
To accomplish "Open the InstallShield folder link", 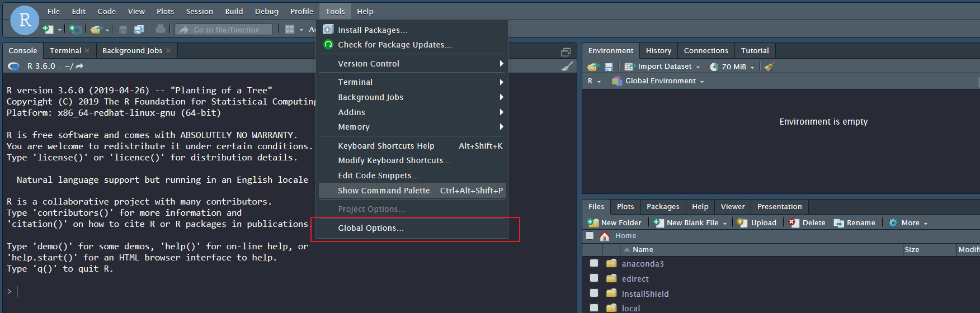I will 645,293.
